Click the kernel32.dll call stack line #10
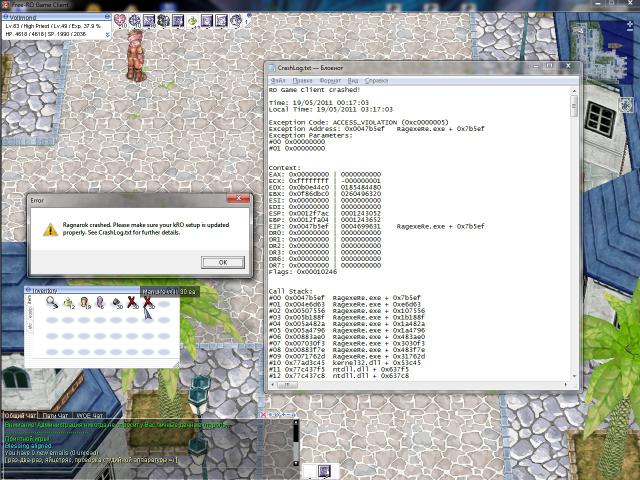This screenshot has height=480, width=640. coord(344,363)
